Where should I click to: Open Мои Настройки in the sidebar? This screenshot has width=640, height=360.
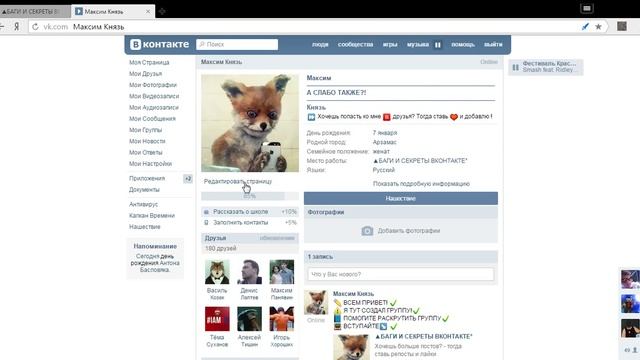pos(150,164)
